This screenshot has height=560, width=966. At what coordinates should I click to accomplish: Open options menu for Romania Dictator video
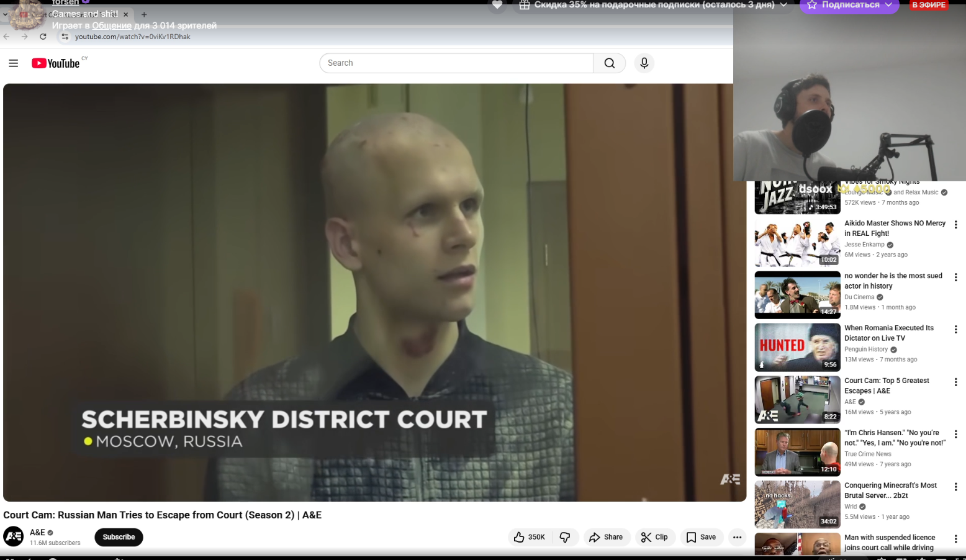tap(956, 330)
